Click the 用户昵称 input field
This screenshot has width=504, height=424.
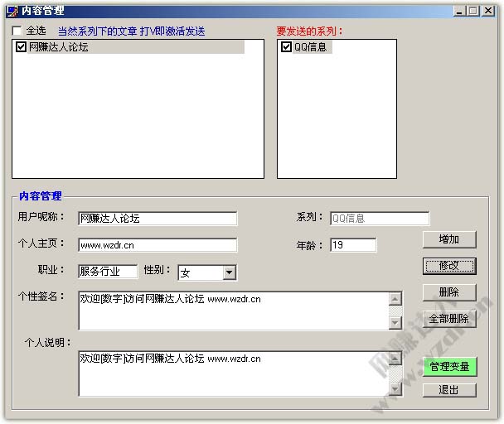pyautogui.click(x=157, y=219)
